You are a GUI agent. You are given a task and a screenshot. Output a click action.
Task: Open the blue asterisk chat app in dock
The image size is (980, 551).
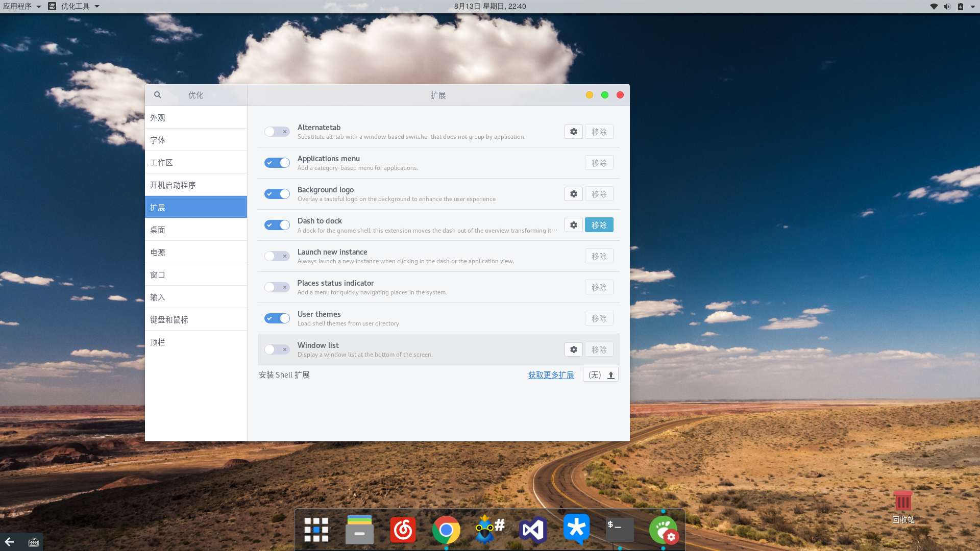coord(576,530)
